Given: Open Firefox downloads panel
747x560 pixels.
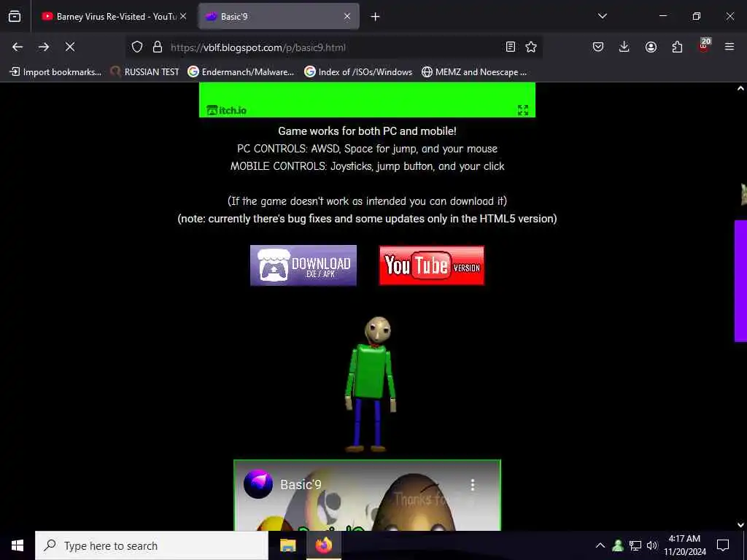Looking at the screenshot, I should 624,47.
